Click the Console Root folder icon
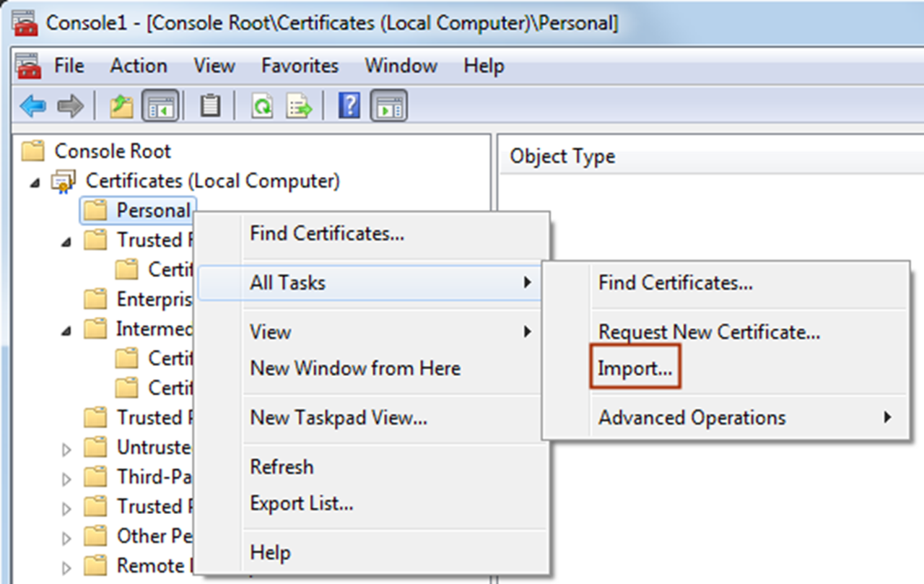This screenshot has width=924, height=584. [x=32, y=151]
